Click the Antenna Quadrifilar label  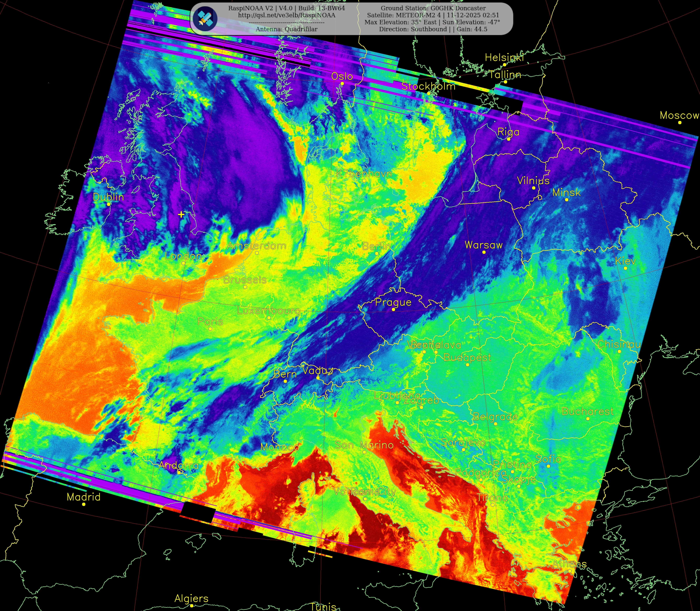287,29
